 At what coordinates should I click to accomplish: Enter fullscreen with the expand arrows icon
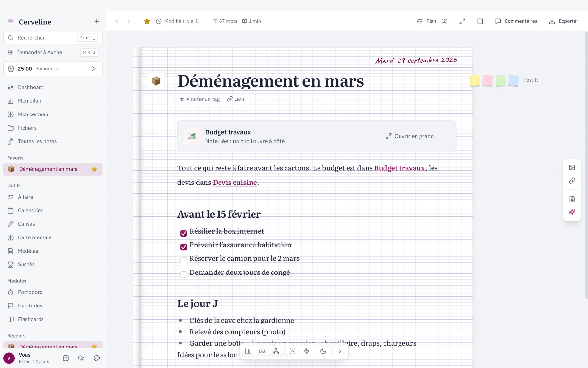pyautogui.click(x=462, y=21)
